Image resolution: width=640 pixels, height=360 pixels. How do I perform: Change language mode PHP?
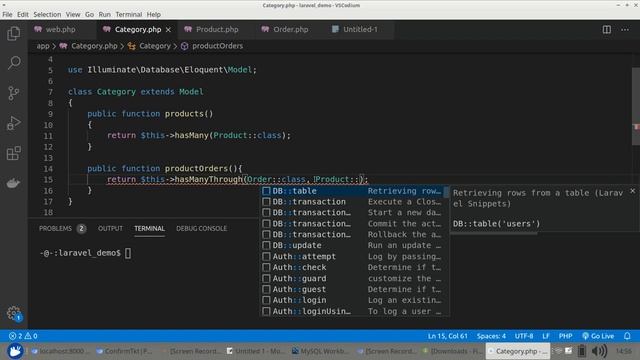point(565,336)
